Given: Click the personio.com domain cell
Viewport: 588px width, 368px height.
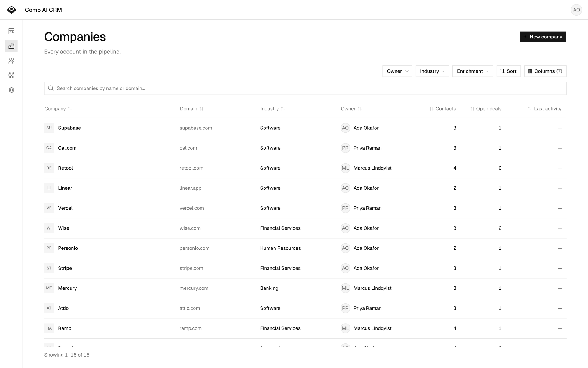Looking at the screenshot, I should pyautogui.click(x=195, y=248).
